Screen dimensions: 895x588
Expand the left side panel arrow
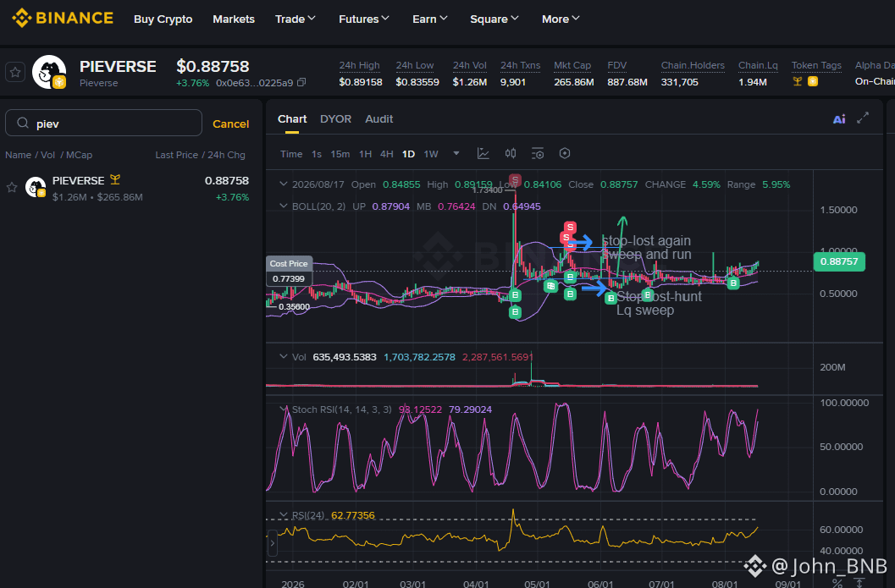click(273, 543)
